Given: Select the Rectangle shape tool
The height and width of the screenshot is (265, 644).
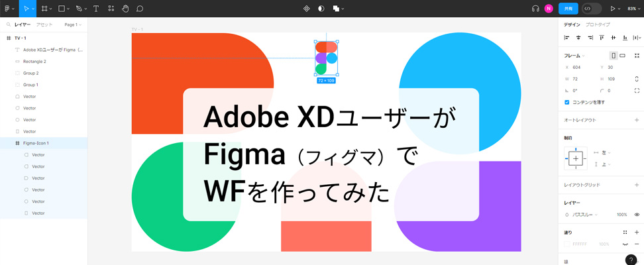Looking at the screenshot, I should pyautogui.click(x=62, y=8).
